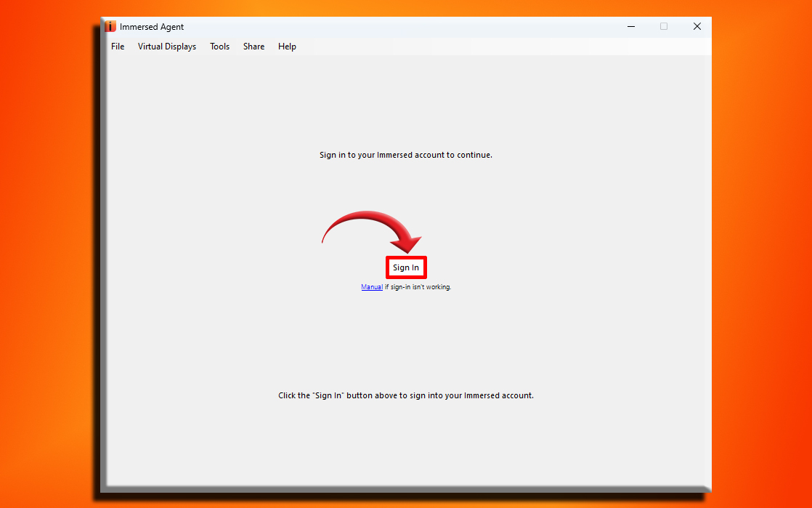Viewport: 812px width, 508px height.
Task: Open the Manual sign-in link
Action: point(372,287)
